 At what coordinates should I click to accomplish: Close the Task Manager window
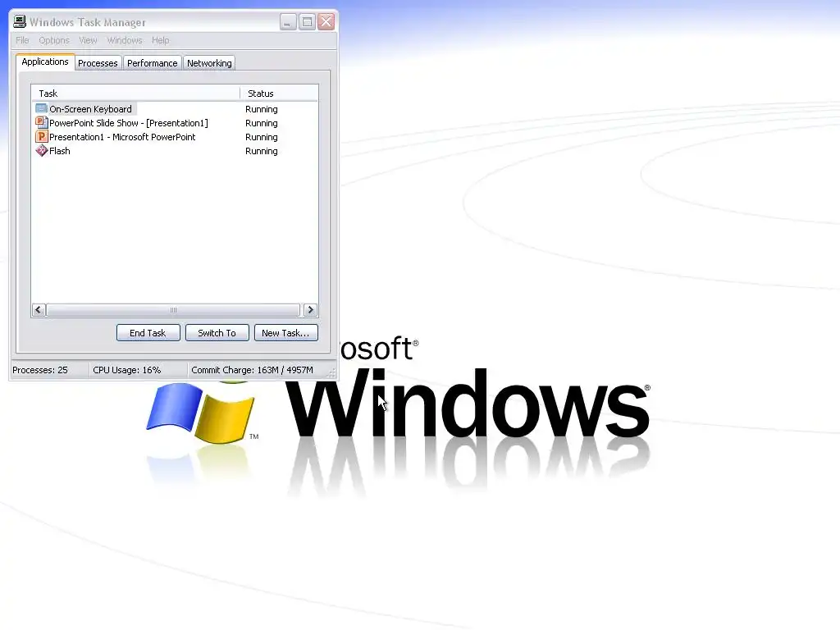point(326,21)
